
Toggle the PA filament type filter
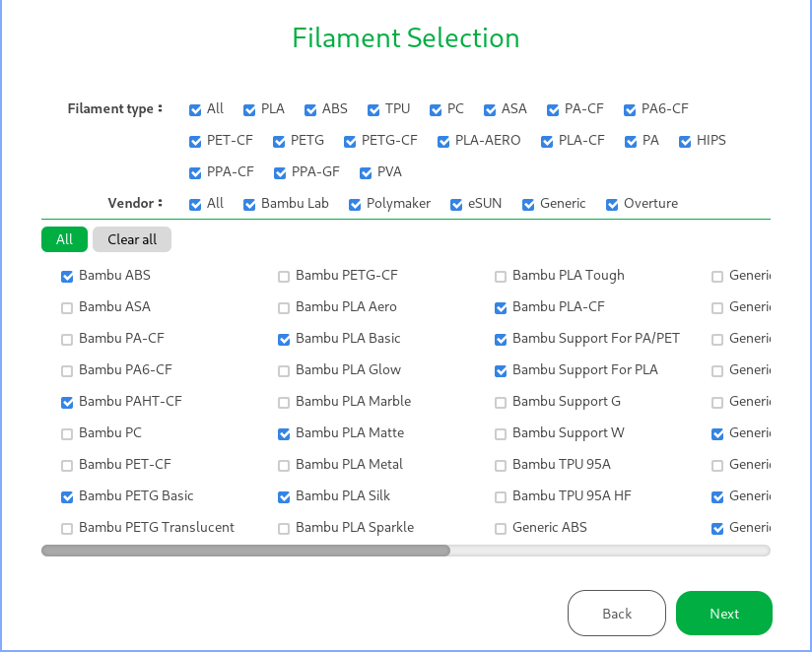pyautogui.click(x=631, y=141)
